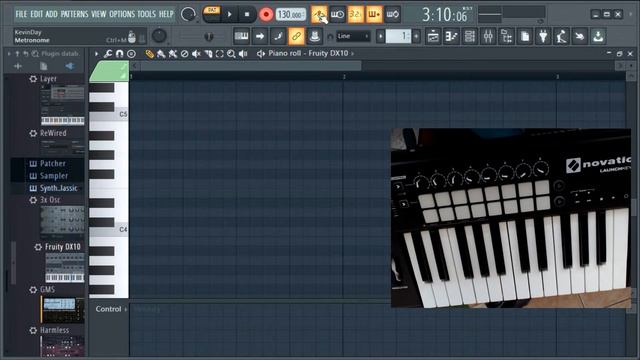Select the Mute tool in piano roll
The image size is (640, 360).
coord(196,53)
